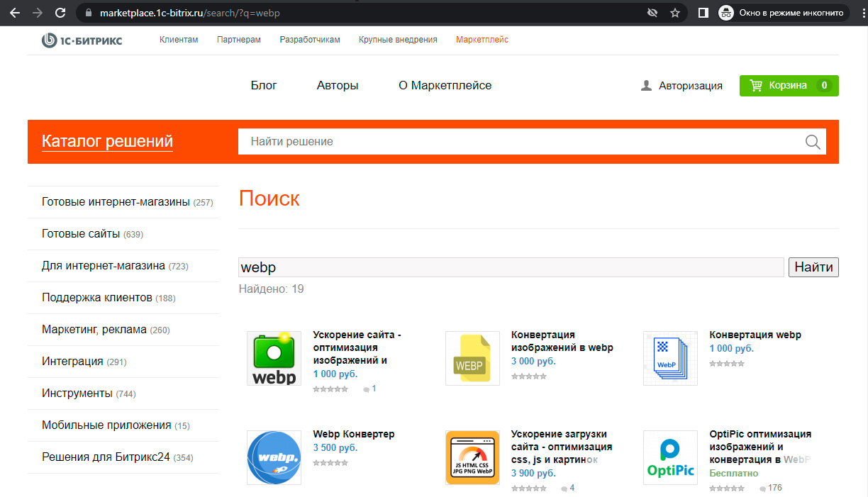Go to the Авторы section
Image resolution: width=868 pixels, height=497 pixels.
tap(338, 85)
